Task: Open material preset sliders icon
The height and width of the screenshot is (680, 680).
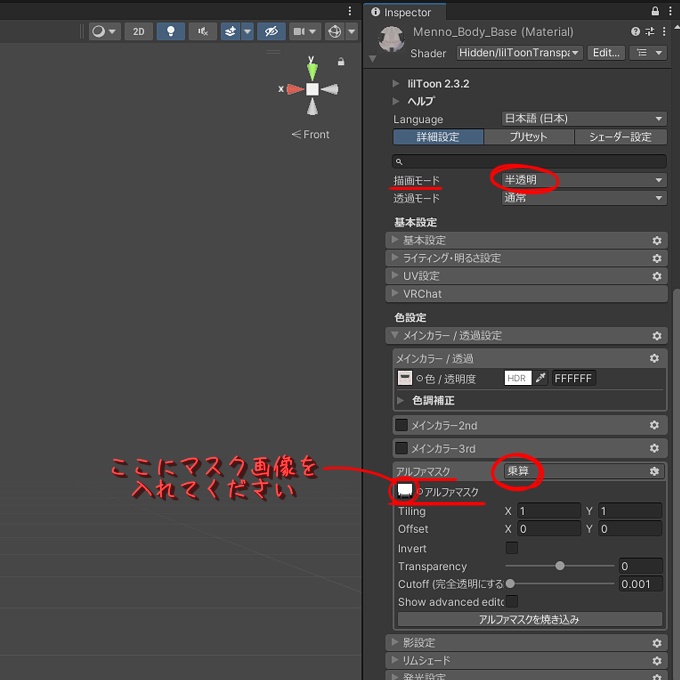Action: [650, 31]
